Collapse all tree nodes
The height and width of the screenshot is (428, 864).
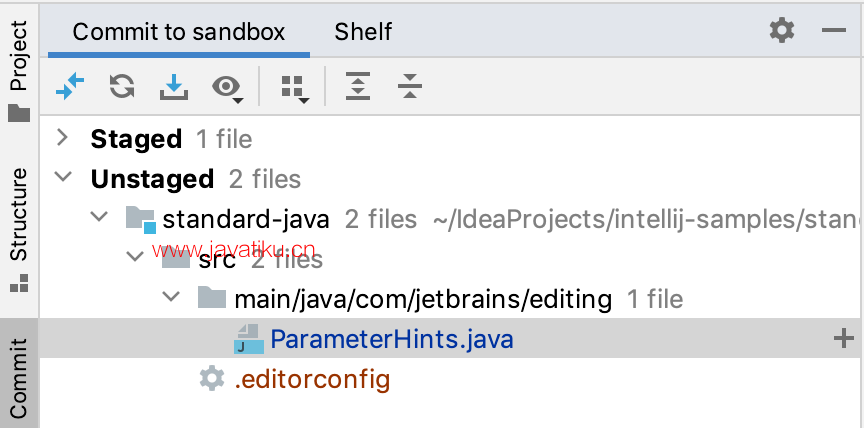pyautogui.click(x=409, y=87)
